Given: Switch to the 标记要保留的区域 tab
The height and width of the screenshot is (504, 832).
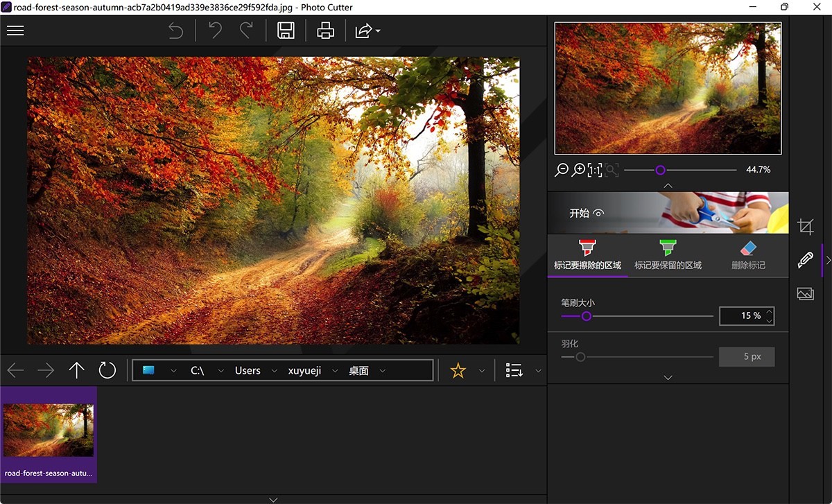Looking at the screenshot, I should pyautogui.click(x=668, y=254).
